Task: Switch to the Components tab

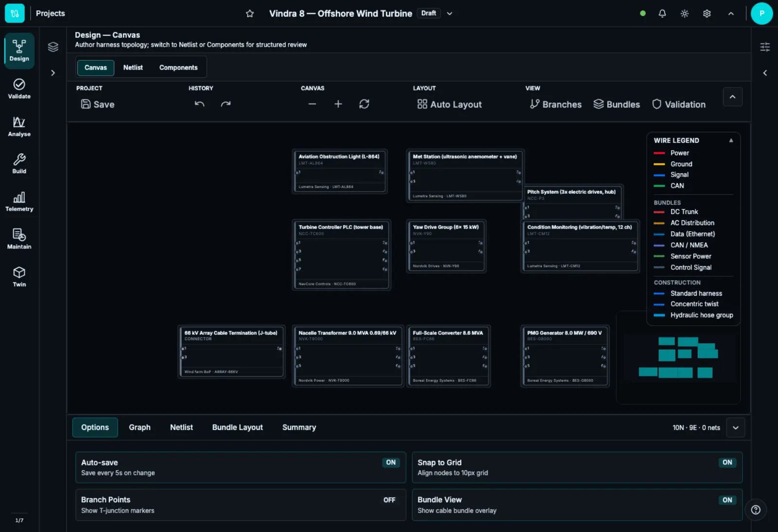Action: [178, 68]
